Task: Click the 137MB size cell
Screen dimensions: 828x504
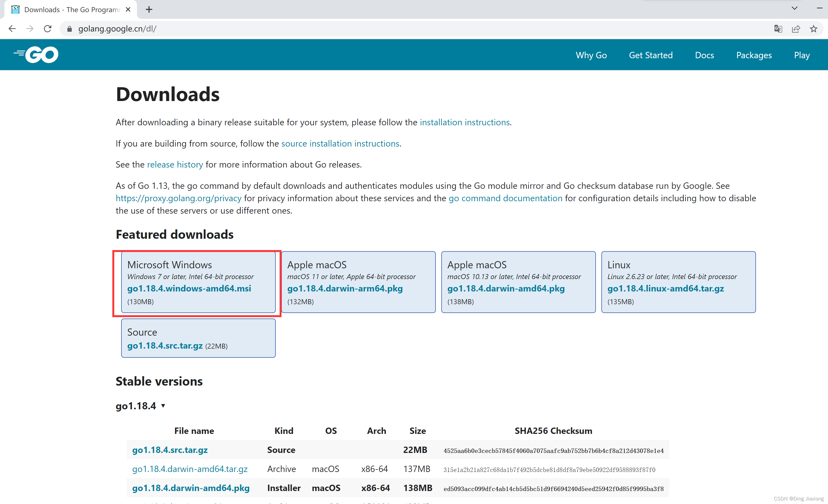Action: click(417, 469)
